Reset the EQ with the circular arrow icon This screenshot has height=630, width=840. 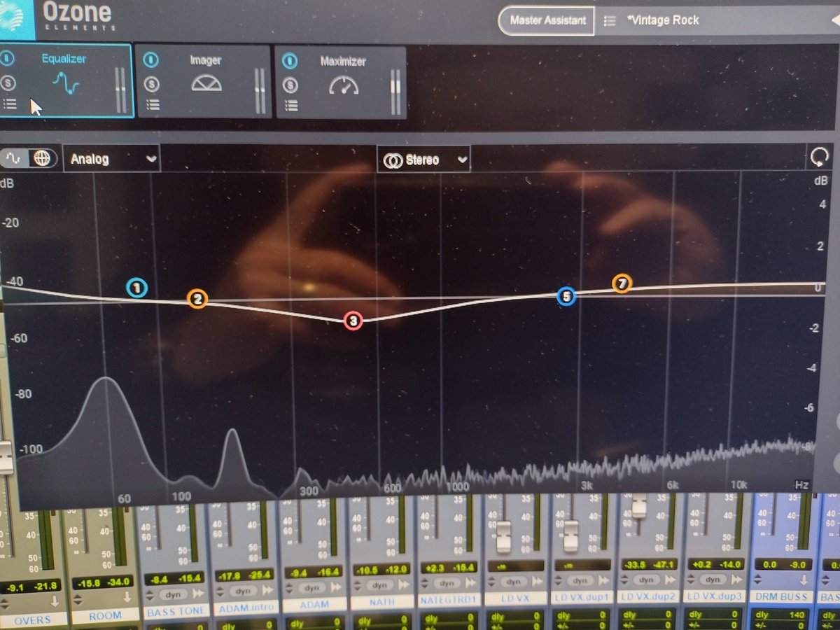(x=818, y=157)
